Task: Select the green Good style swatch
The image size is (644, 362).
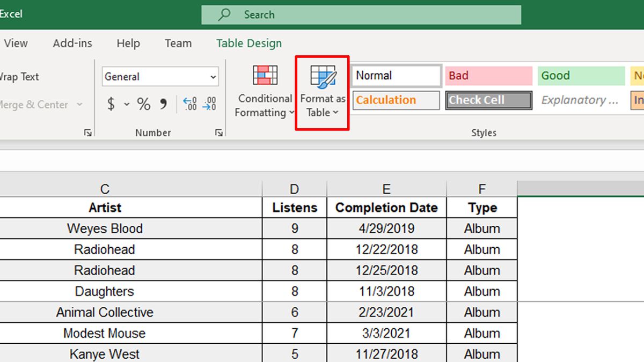Action: click(580, 76)
